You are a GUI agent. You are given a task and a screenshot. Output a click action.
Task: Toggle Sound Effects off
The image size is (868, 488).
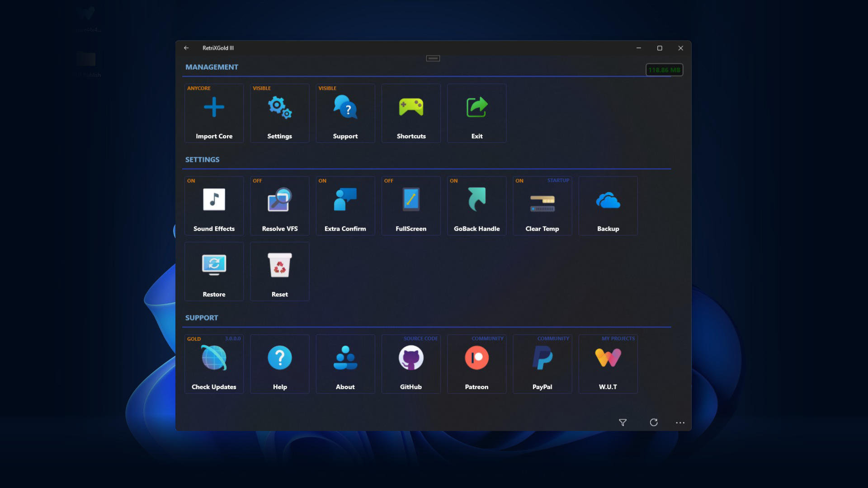coord(214,206)
